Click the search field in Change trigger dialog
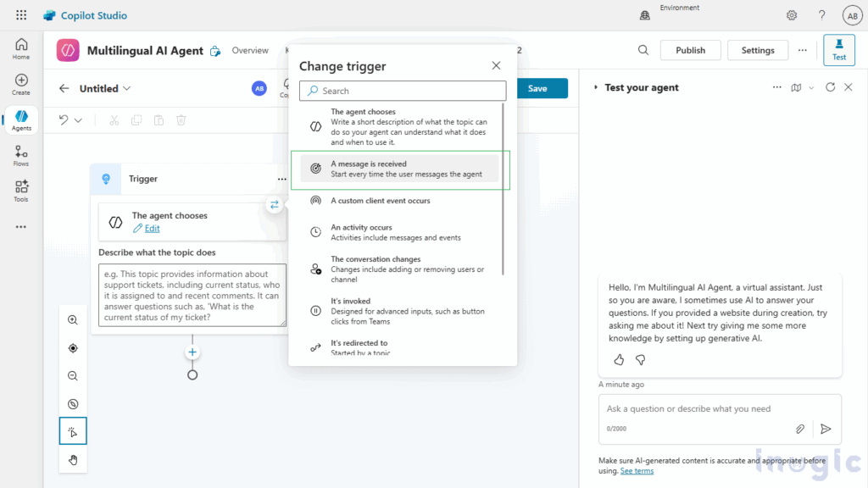The width and height of the screenshot is (868, 488). pos(403,91)
